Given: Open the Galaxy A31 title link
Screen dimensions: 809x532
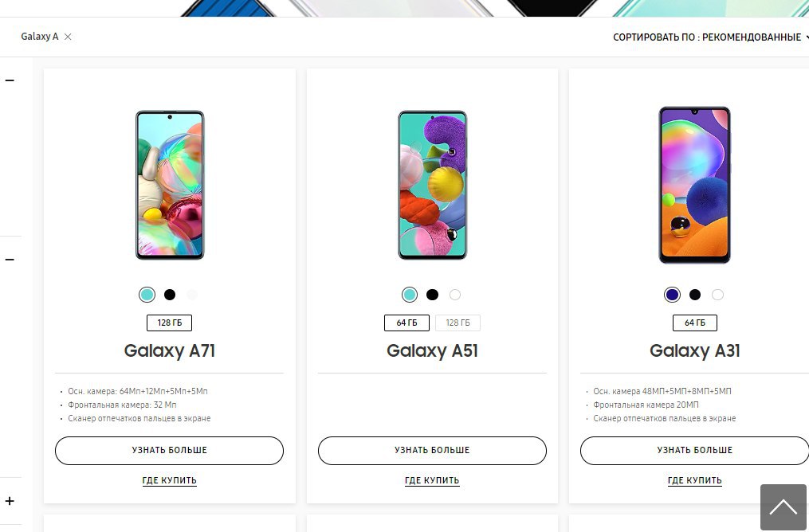Looking at the screenshot, I should [694, 350].
